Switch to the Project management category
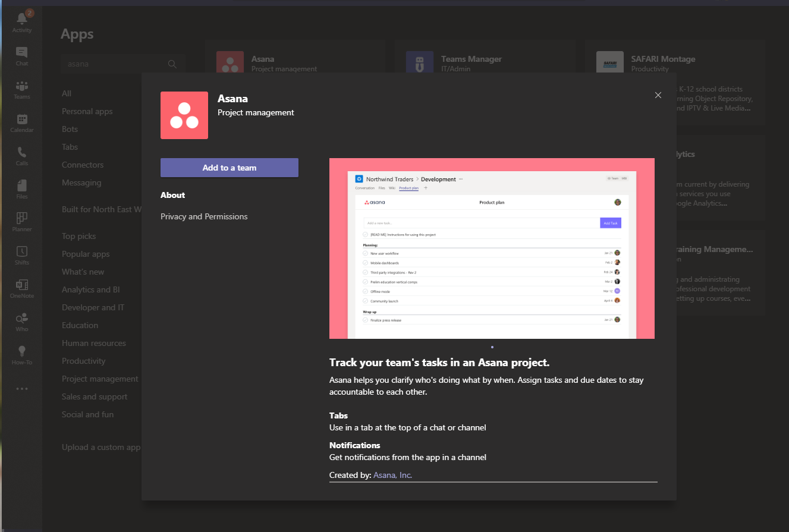This screenshot has width=789, height=532. 99,379
